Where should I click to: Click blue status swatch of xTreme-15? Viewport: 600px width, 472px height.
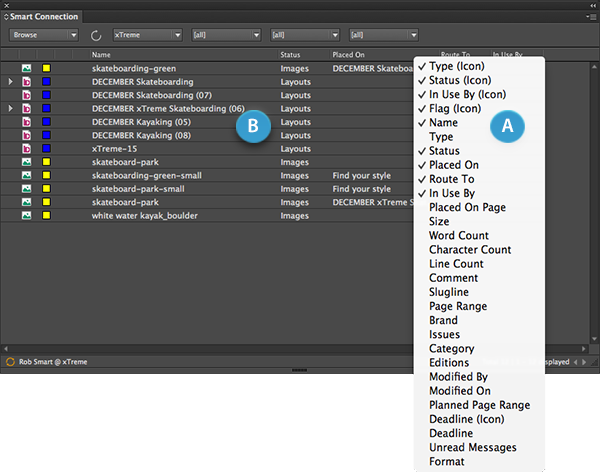coord(46,149)
